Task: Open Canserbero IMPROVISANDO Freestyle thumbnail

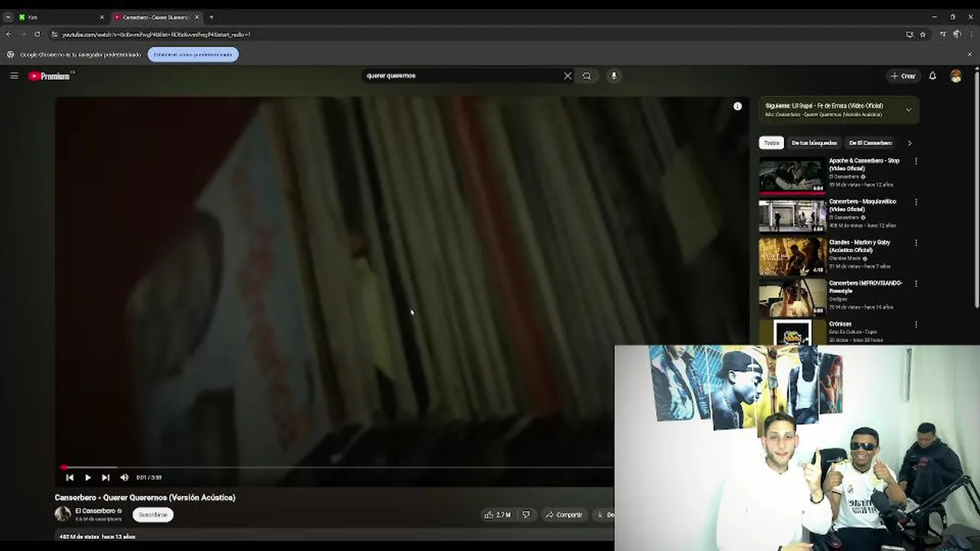Action: pyautogui.click(x=792, y=297)
